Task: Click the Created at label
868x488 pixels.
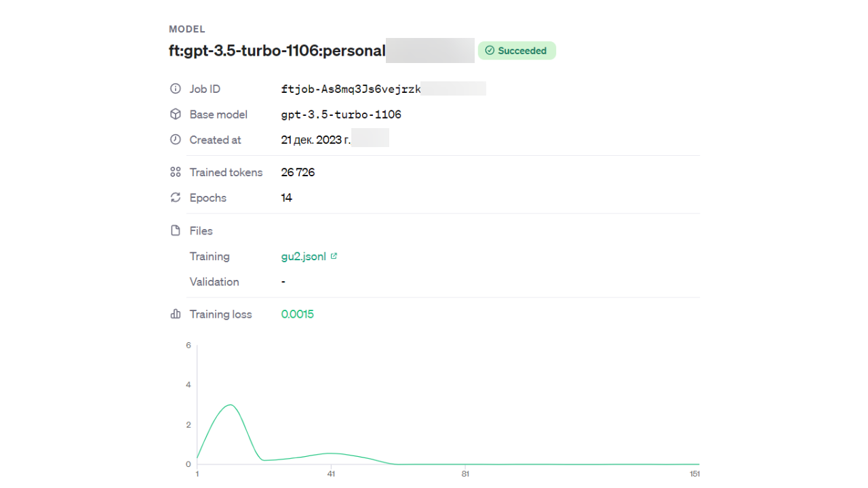Action: click(x=216, y=140)
